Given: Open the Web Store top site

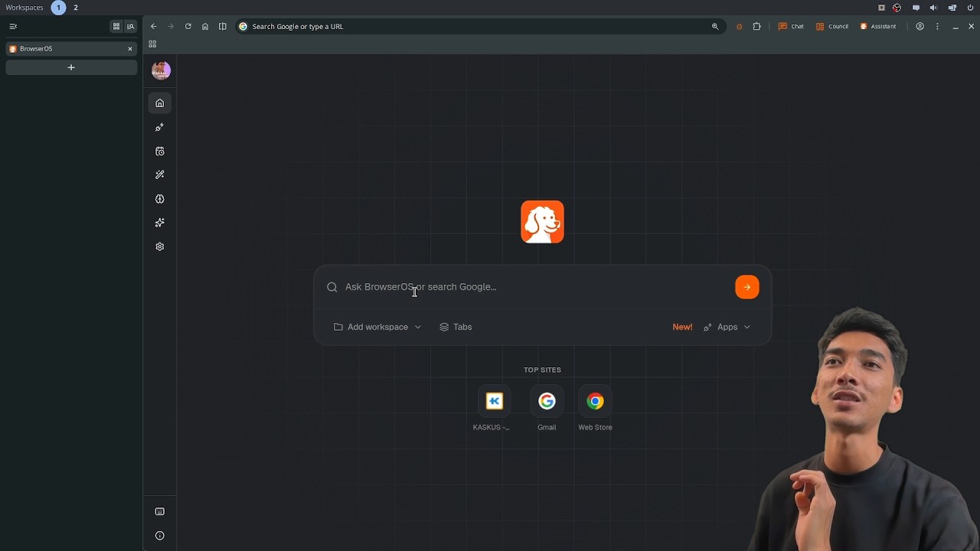Looking at the screenshot, I should pyautogui.click(x=595, y=409).
